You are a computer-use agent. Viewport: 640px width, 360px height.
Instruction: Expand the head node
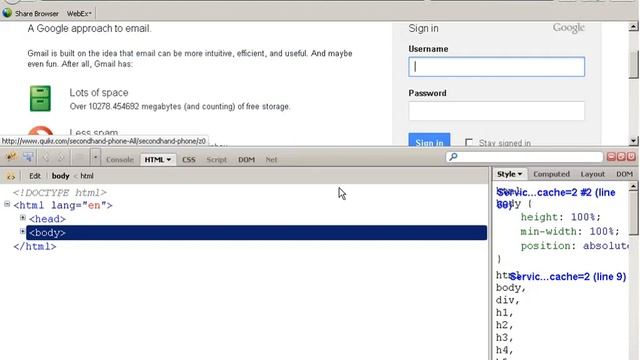tap(22, 218)
